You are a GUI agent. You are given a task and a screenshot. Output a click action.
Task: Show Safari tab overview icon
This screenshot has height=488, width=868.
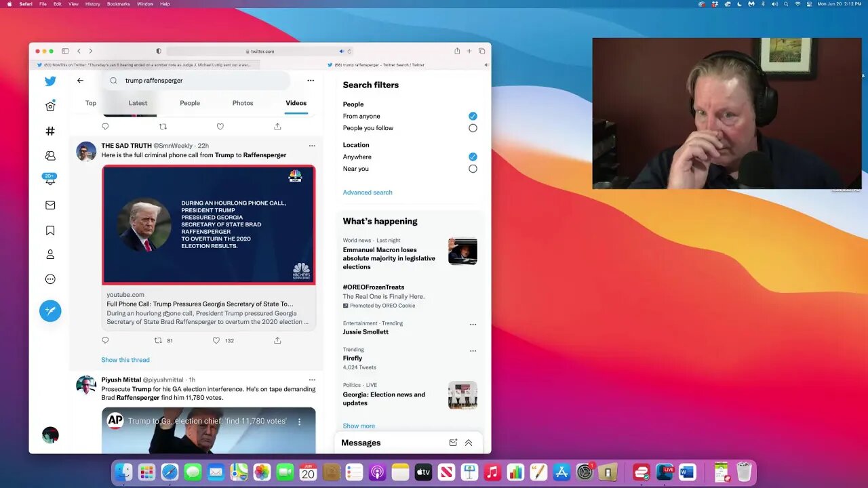[481, 51]
